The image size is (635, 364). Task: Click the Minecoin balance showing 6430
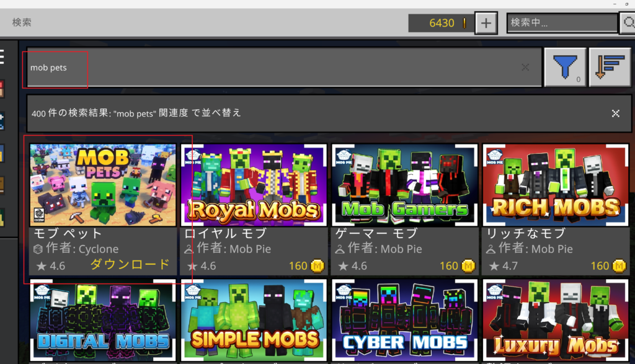click(x=441, y=22)
